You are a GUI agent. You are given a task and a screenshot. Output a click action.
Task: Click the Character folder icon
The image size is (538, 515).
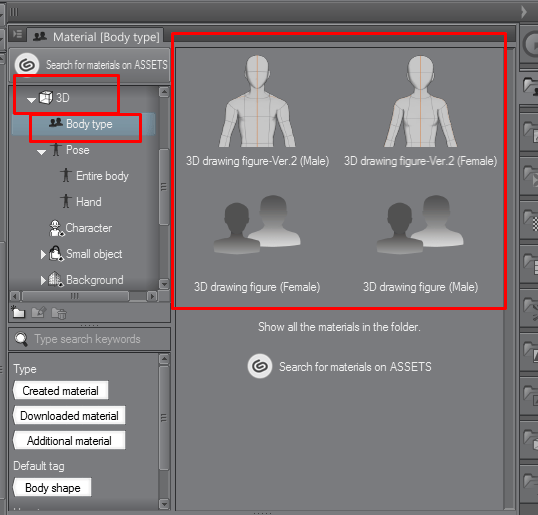57,228
